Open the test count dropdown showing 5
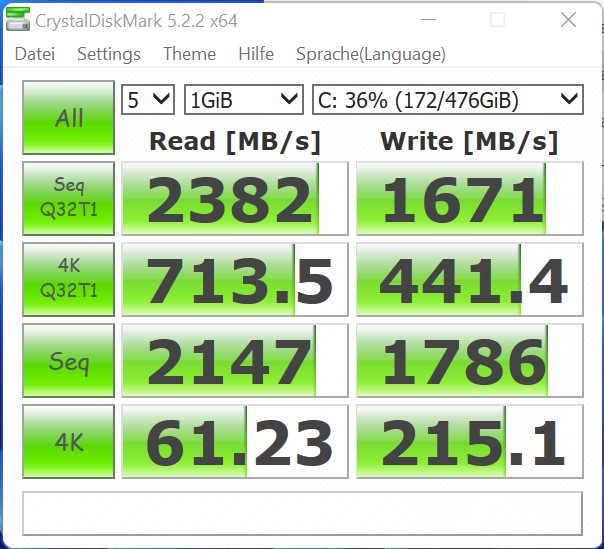 point(148,100)
